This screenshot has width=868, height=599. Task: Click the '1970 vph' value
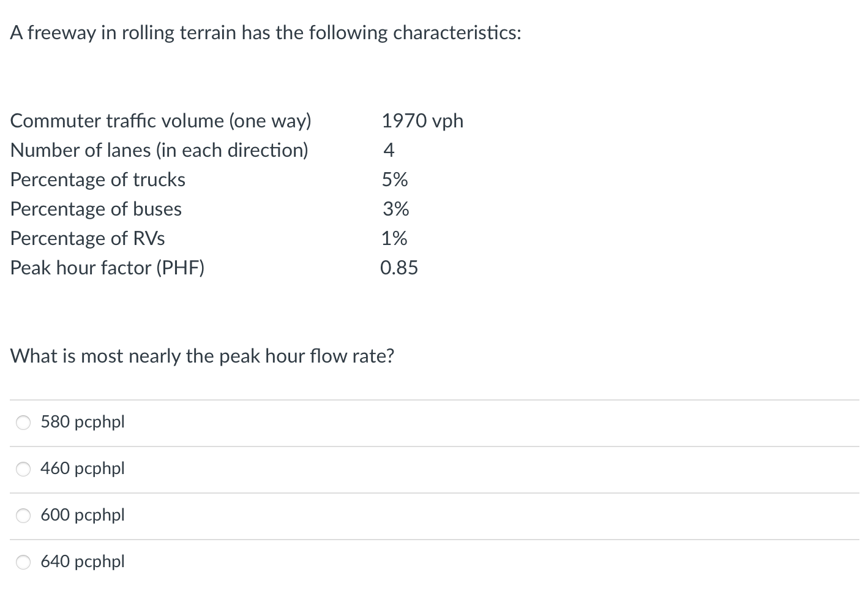(422, 121)
